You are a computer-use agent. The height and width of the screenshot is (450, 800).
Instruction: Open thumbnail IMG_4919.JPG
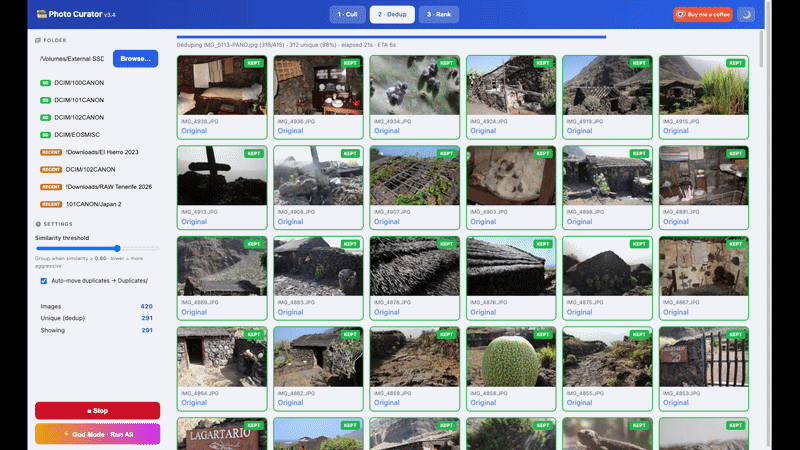[608, 85]
